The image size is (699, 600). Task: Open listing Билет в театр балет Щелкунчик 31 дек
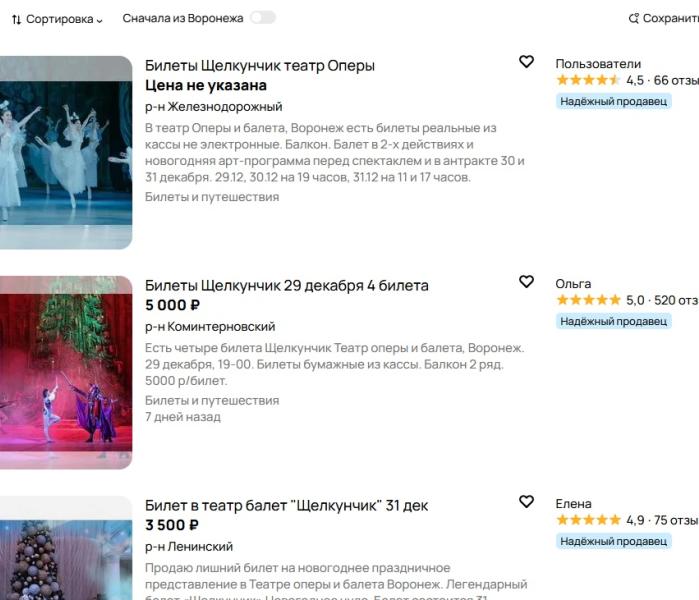[286, 506]
